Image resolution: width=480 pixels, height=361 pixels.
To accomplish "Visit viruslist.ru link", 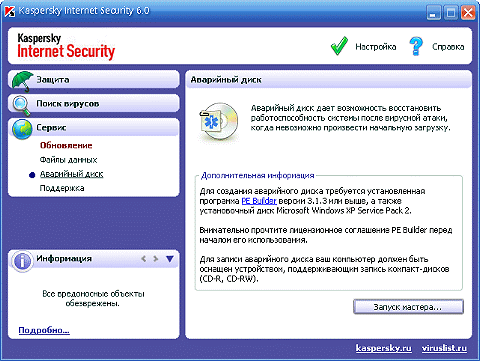I will click(x=444, y=348).
